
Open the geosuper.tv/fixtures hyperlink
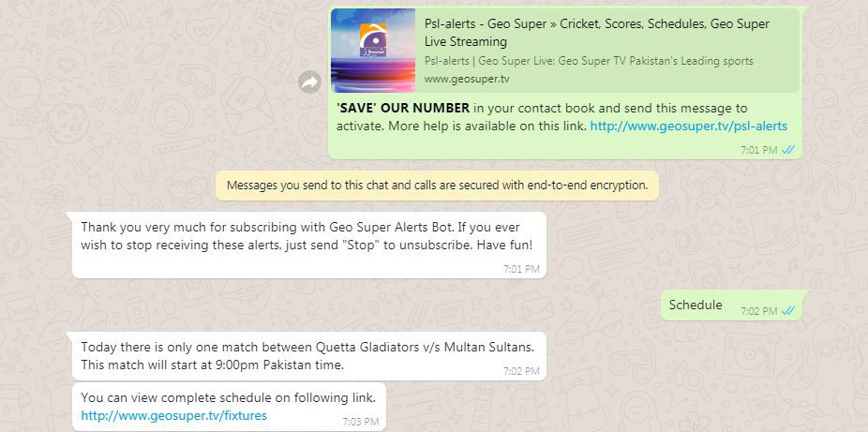[x=173, y=415]
